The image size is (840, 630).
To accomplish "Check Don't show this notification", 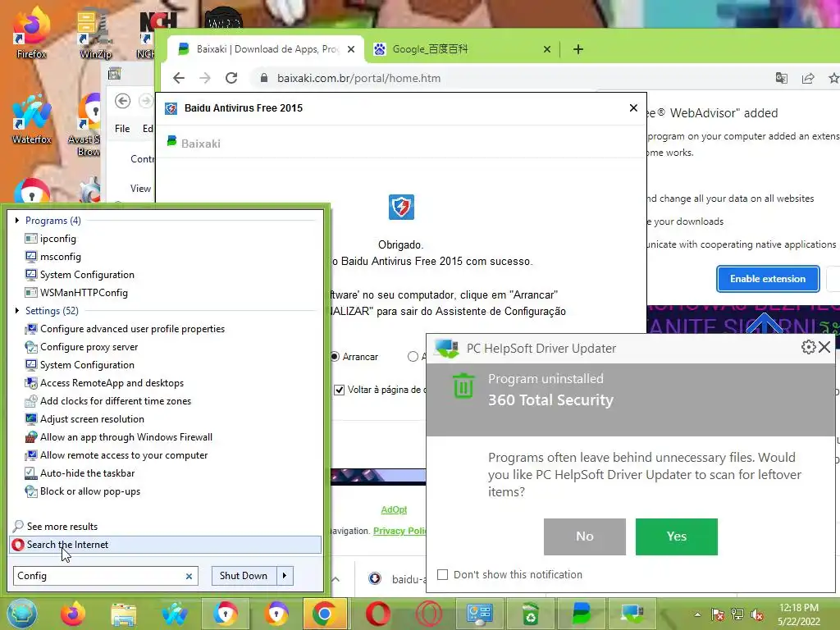I will [442, 575].
